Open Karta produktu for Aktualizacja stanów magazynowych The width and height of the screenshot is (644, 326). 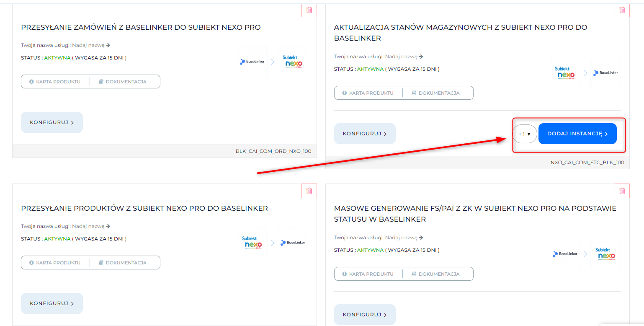pos(368,93)
